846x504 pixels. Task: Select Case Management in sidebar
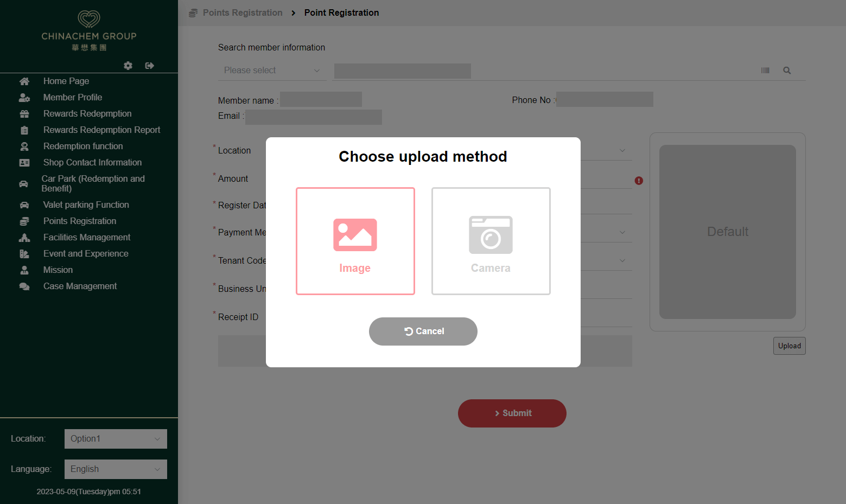80,286
